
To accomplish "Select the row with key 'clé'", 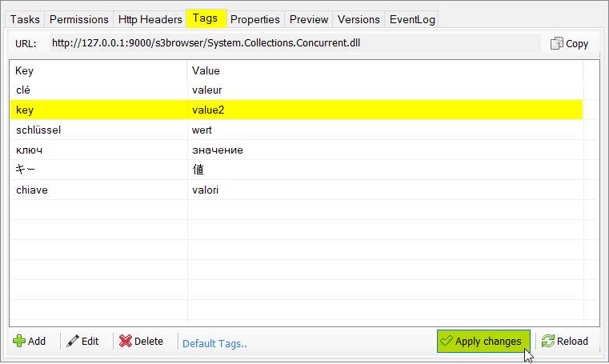I will coord(297,90).
